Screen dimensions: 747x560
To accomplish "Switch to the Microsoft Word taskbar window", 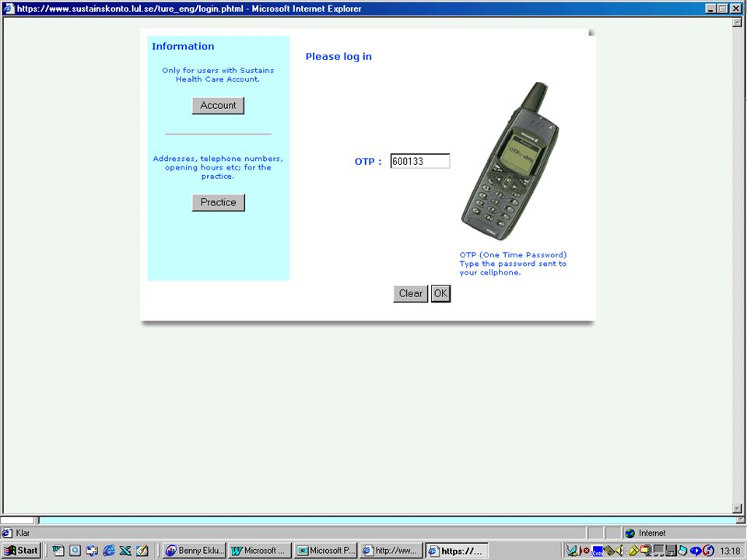I will pyautogui.click(x=260, y=551).
